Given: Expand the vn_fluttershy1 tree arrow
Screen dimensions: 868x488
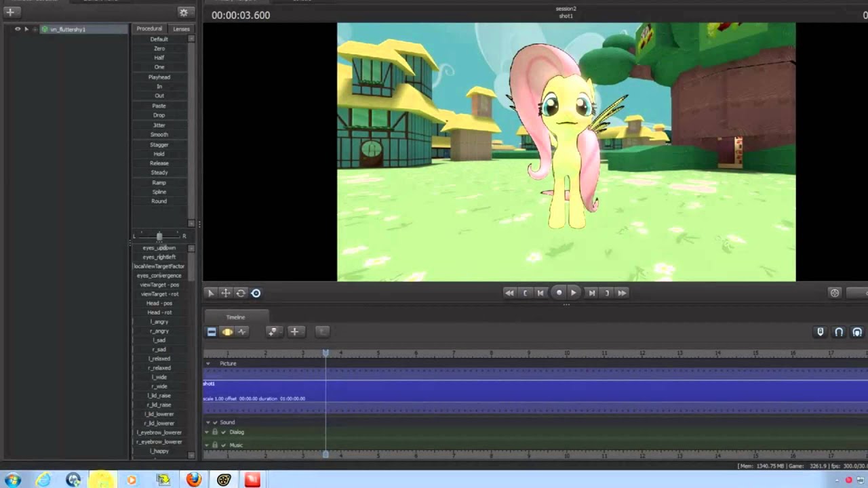Looking at the screenshot, I should [26, 29].
